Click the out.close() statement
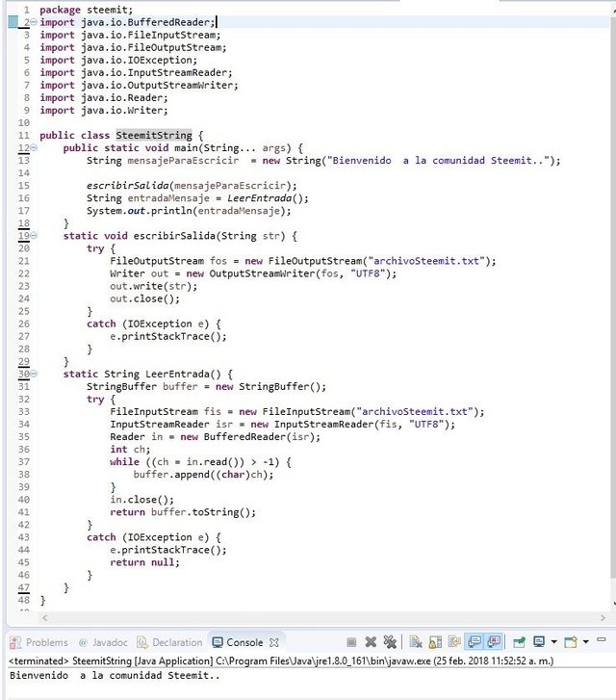The width and height of the screenshot is (616, 700). (145, 298)
